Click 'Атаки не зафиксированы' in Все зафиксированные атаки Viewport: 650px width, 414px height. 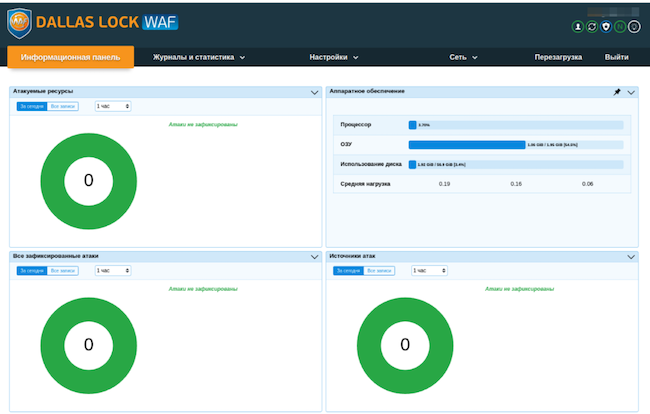pyautogui.click(x=203, y=289)
